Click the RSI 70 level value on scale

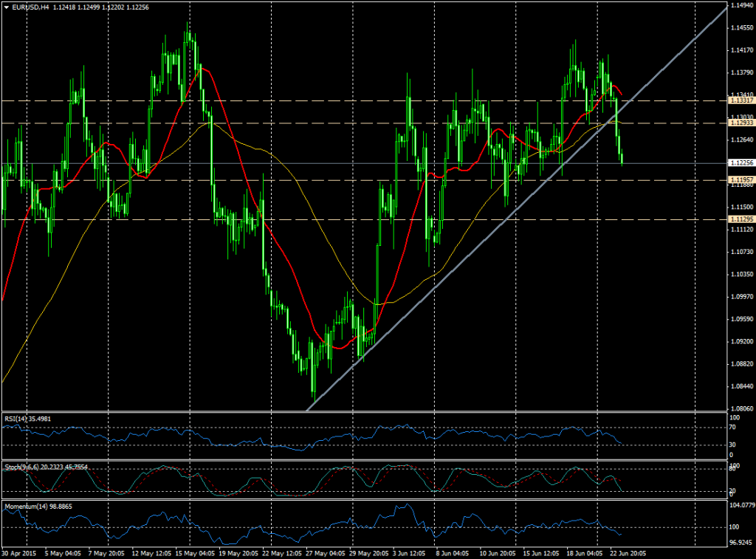click(733, 428)
